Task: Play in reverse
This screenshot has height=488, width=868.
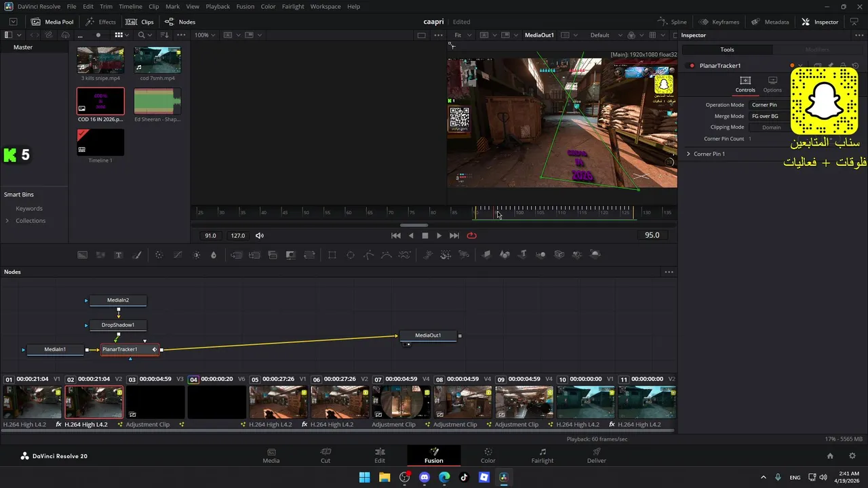Action: (x=411, y=236)
